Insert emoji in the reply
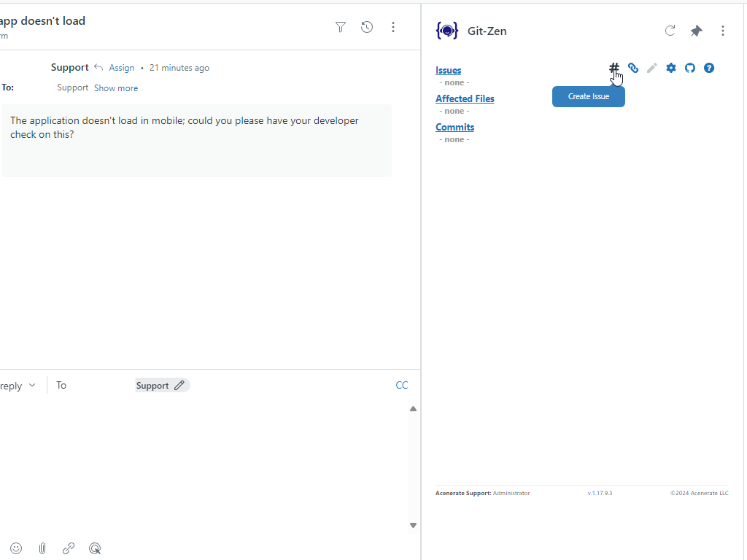747x560 pixels. click(x=16, y=548)
